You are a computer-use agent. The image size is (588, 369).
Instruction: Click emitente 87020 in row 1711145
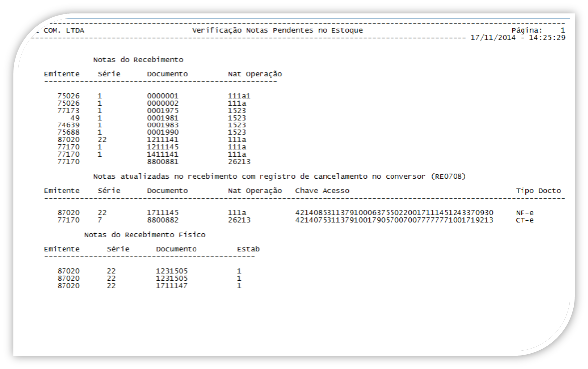pyautogui.click(x=68, y=213)
